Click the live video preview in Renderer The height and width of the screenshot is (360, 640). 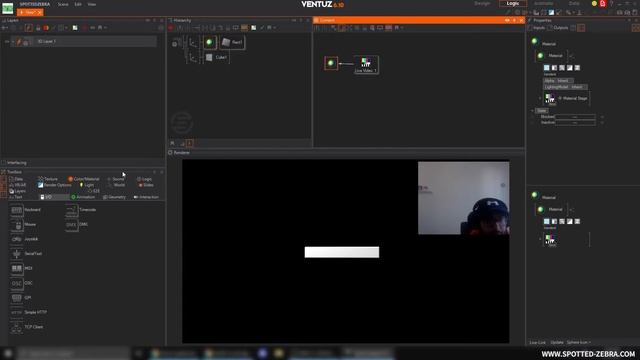tap(464, 198)
